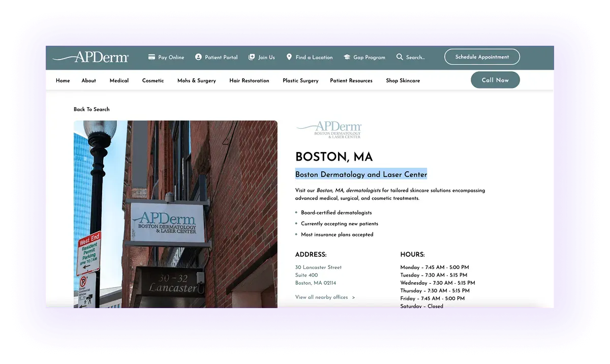Go to Find a Location
The width and height of the screenshot is (610, 364).
314,57
